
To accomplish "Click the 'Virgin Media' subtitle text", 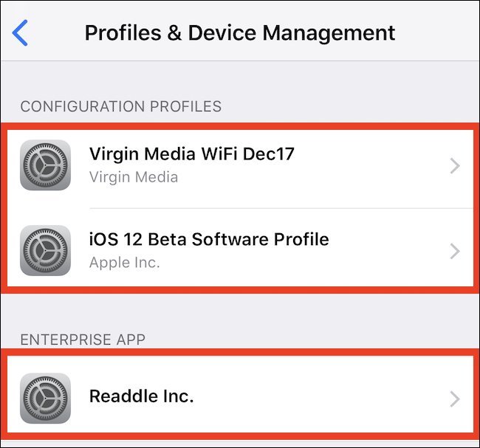I will (x=133, y=177).
